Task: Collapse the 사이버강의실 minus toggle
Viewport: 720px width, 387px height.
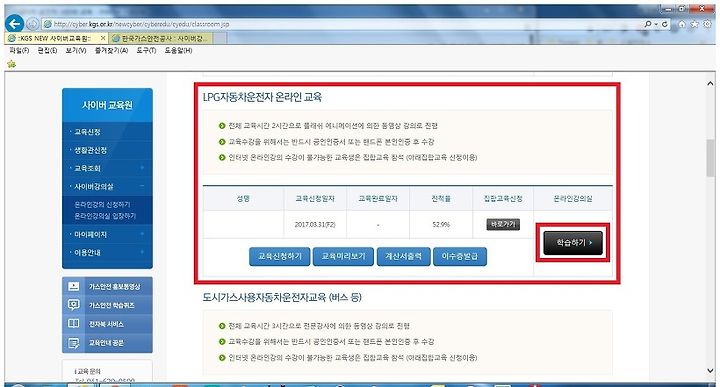Action: point(142,186)
